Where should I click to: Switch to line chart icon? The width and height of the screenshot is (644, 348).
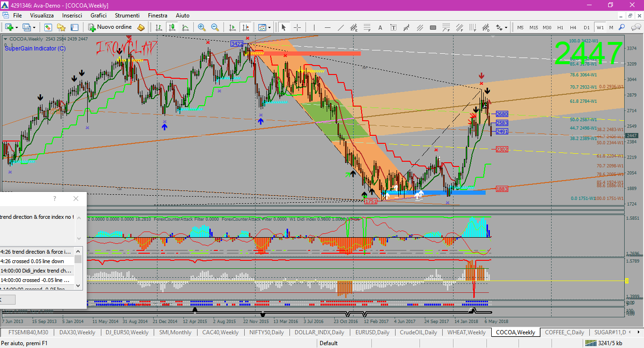tap(185, 27)
